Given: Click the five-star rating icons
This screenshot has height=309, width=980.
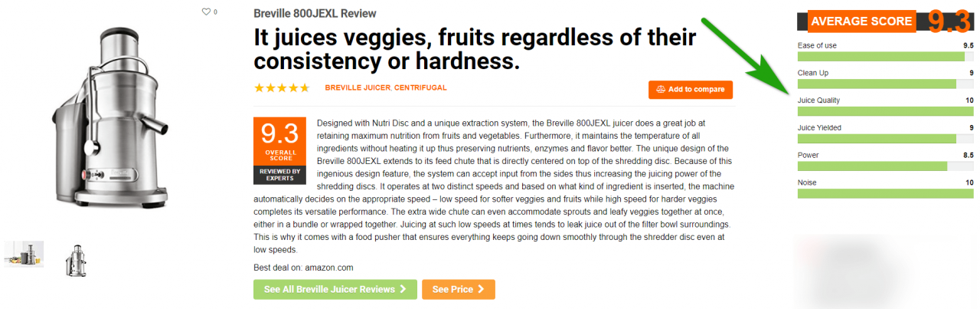Looking at the screenshot, I should coord(282,88).
